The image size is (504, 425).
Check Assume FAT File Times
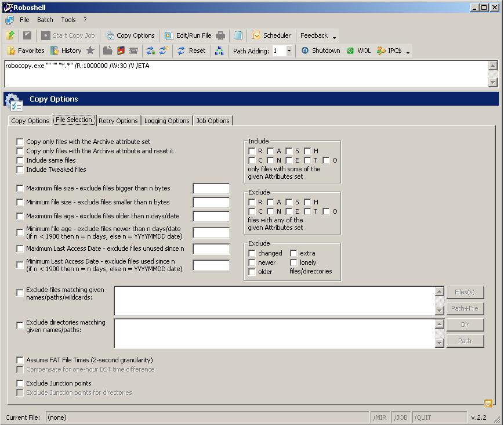click(20, 360)
